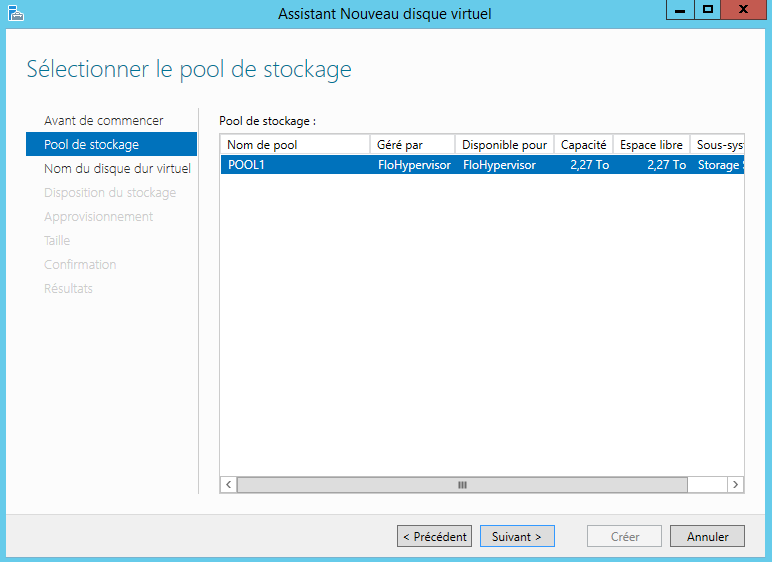
Task: Minimize the Assistant Nouveau disque virtuel window
Action: (680, 10)
